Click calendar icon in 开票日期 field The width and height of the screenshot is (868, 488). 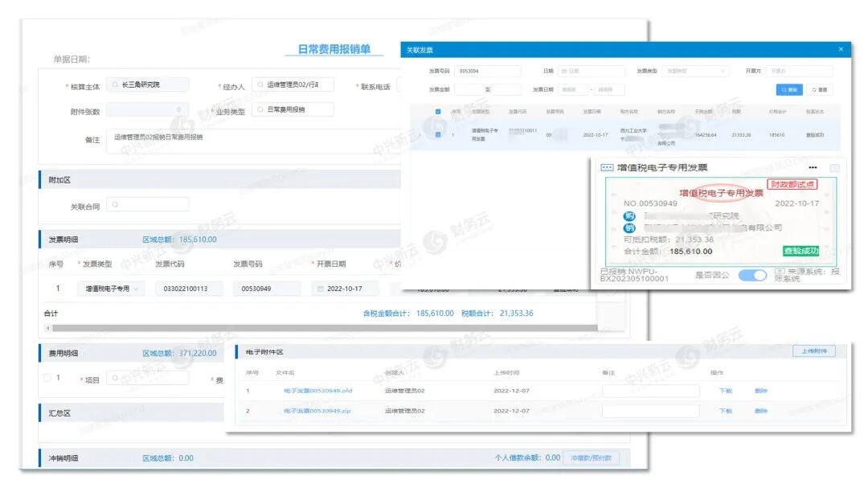[x=321, y=289]
